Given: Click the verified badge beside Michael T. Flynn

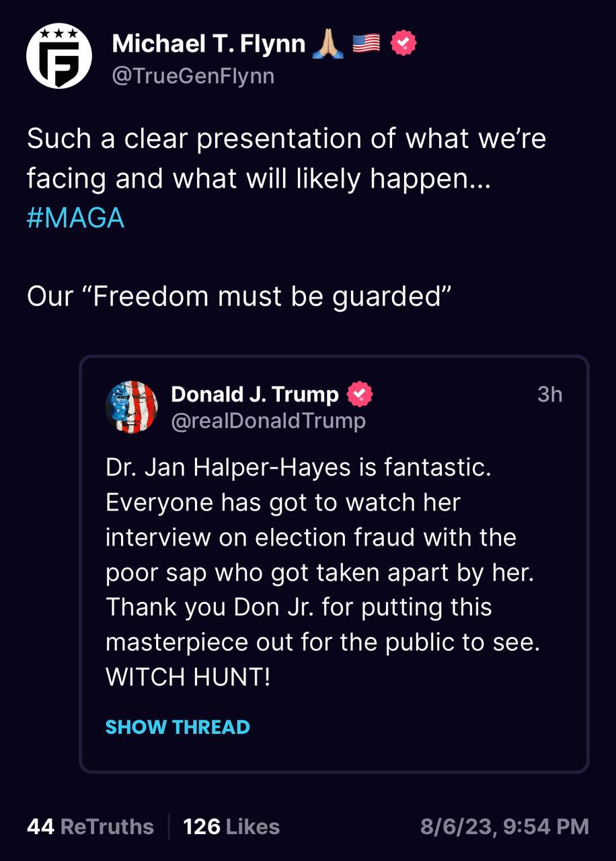Looking at the screenshot, I should point(403,44).
